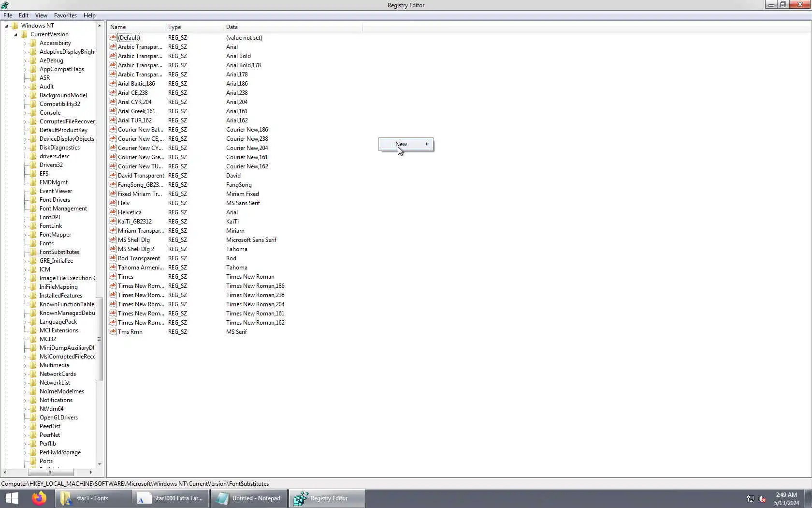
Task: Click the Arial CYR,204 value icon
Action: pos(113,102)
